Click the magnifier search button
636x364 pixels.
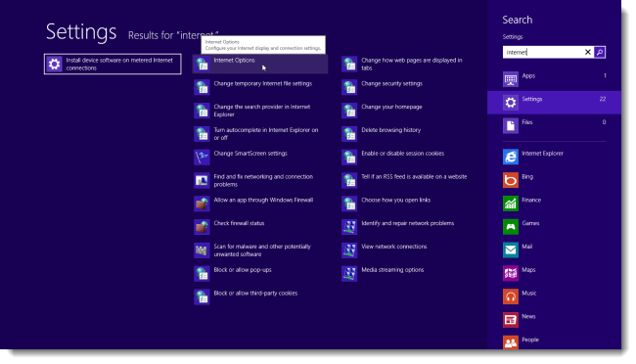click(600, 52)
